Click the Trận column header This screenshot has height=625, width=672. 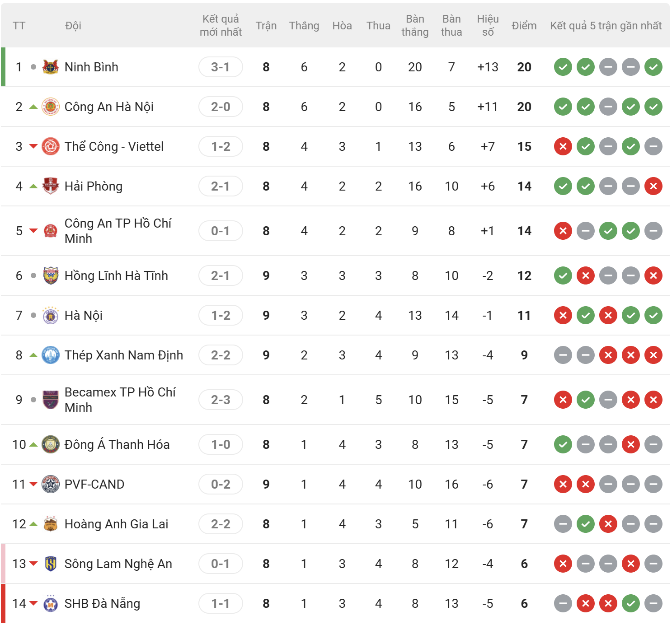click(x=266, y=26)
